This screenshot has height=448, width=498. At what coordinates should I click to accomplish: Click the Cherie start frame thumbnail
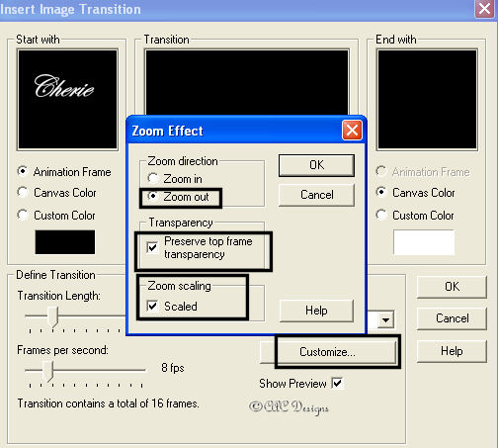pos(67,99)
